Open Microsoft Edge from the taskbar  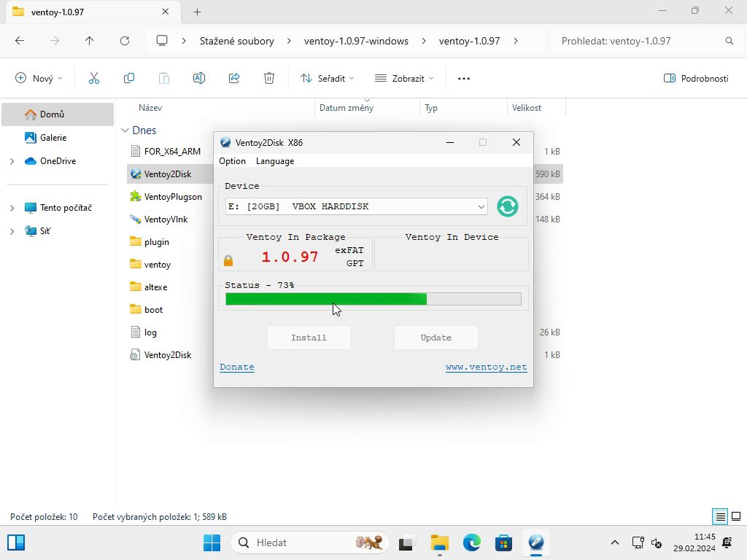tap(472, 542)
